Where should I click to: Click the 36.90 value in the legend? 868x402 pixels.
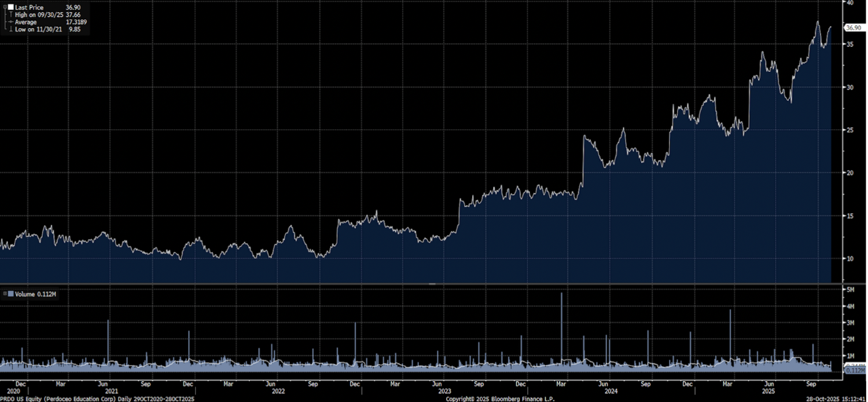pyautogui.click(x=73, y=8)
